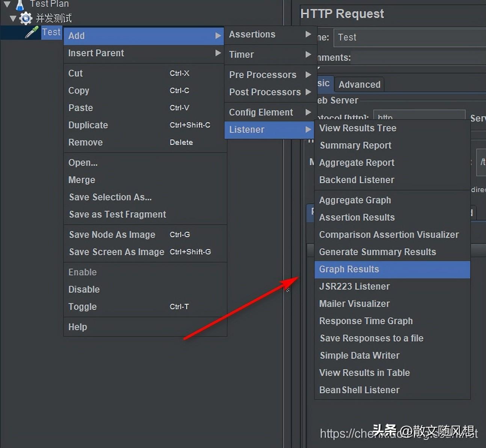Add BeanShell Listener
486x448 pixels.
[392, 390]
